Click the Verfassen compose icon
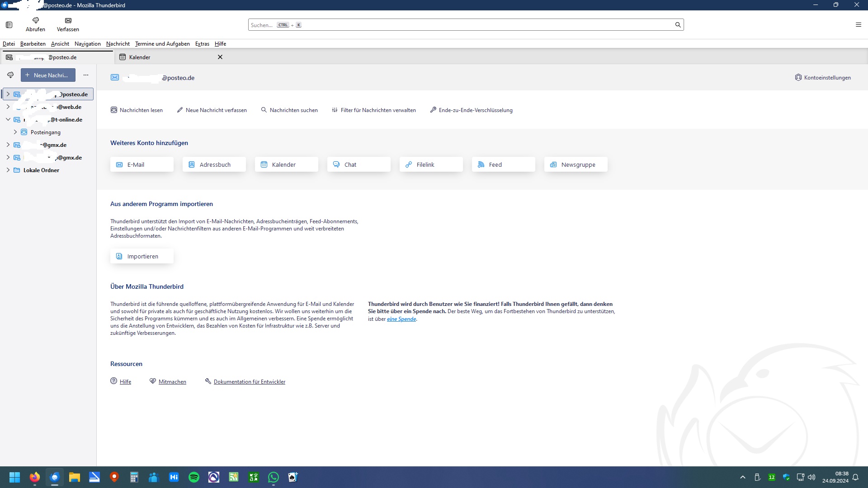 (x=68, y=21)
